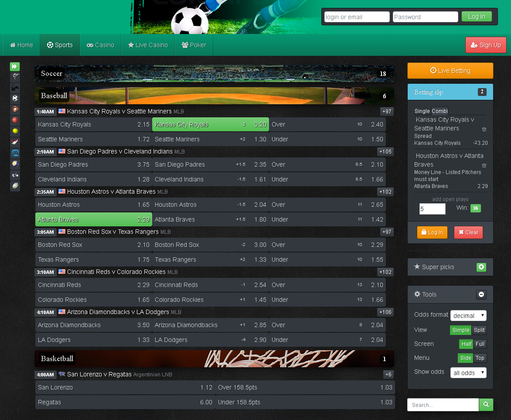Select the e-sports gamepad icon
511x420 pixels.
[15, 153]
